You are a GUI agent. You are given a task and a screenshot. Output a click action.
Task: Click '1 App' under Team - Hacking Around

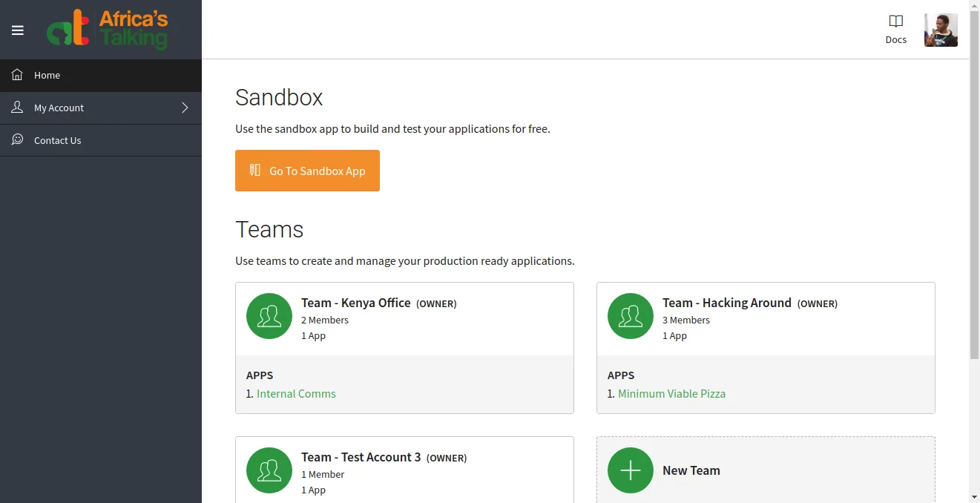(674, 336)
